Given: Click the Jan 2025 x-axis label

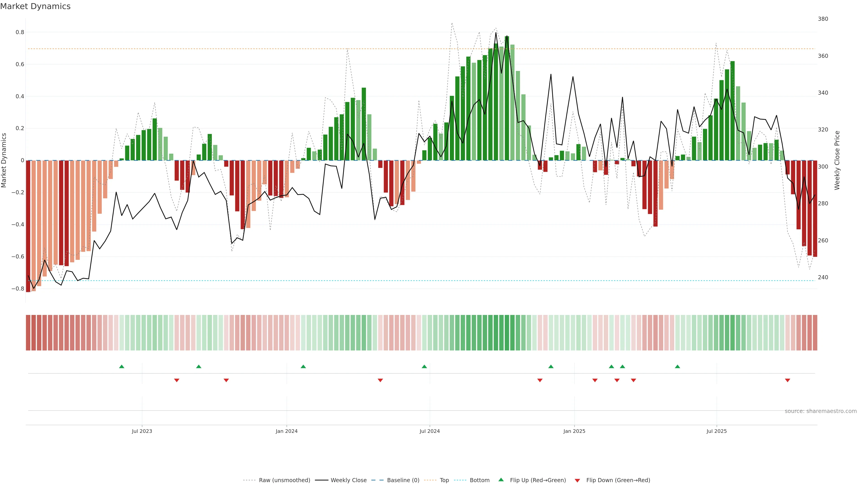Looking at the screenshot, I should 574,431.
